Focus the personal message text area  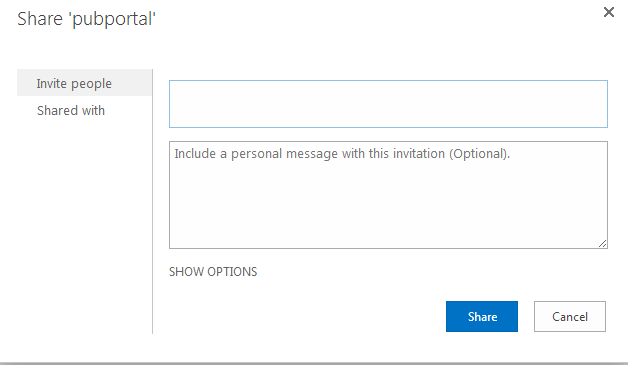click(x=388, y=195)
